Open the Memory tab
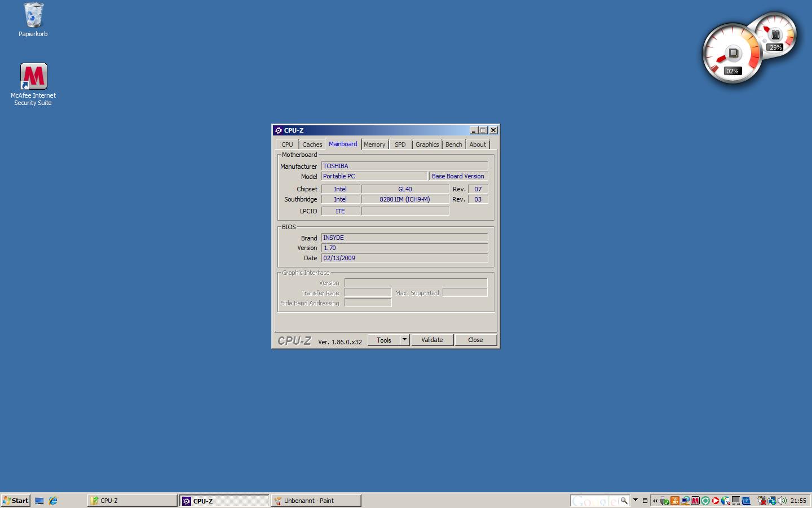812x508 pixels. [x=374, y=144]
